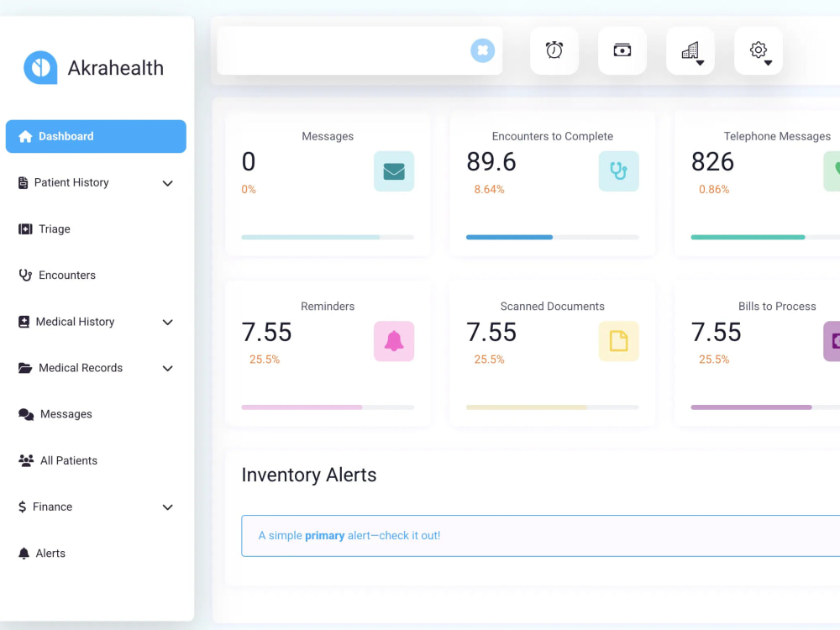840x630 pixels.
Task: Expand the Finance chevron
Action: click(x=168, y=507)
